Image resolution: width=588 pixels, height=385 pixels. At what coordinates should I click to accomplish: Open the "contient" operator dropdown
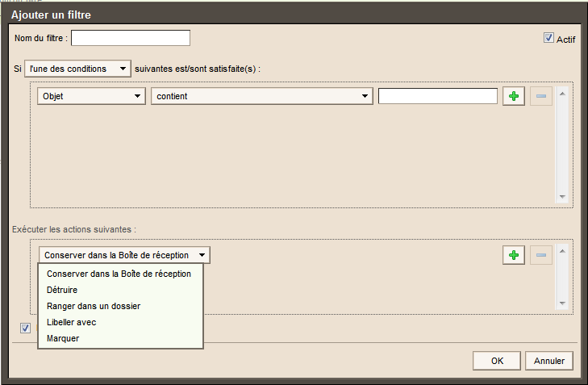click(261, 97)
